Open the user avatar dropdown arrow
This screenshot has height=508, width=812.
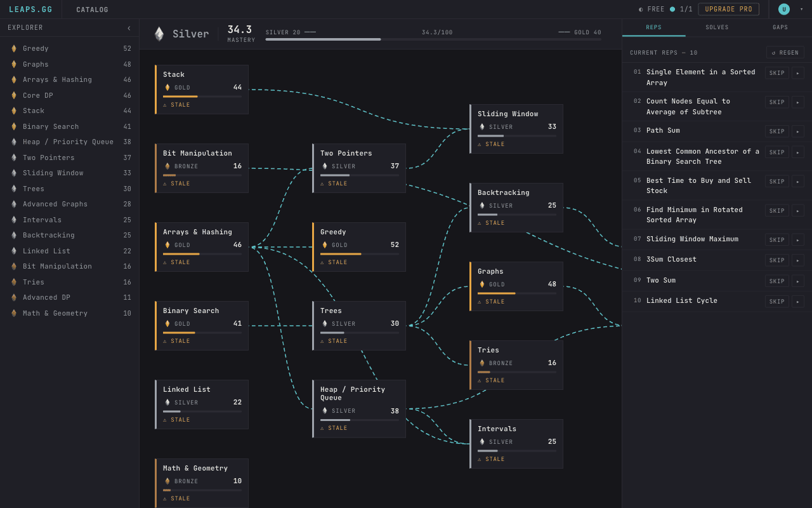pyautogui.click(x=801, y=10)
